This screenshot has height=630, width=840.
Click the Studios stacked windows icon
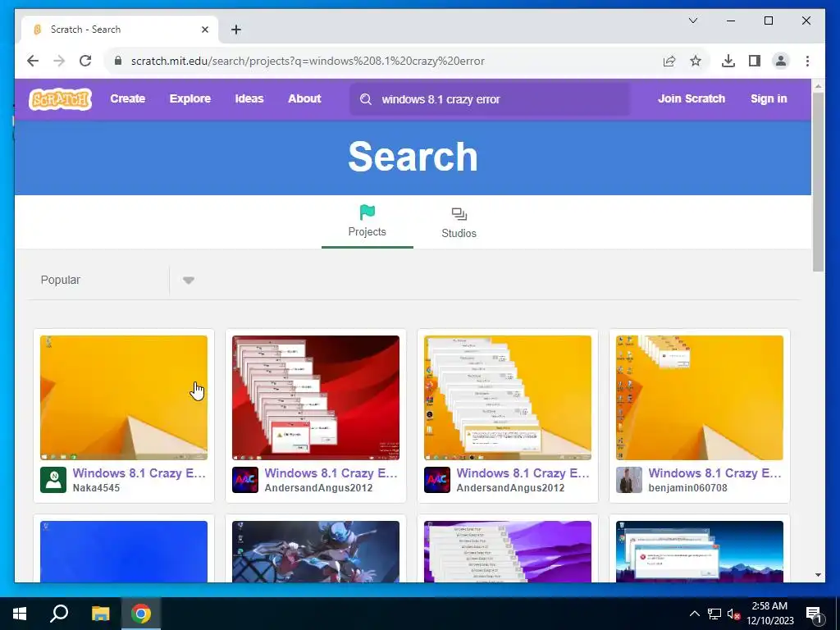pos(459,214)
